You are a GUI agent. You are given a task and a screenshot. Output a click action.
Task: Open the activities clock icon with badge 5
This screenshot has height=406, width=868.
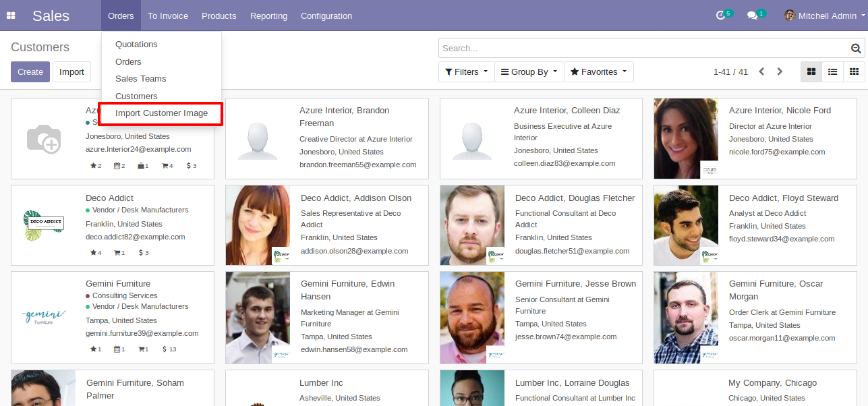tap(720, 16)
